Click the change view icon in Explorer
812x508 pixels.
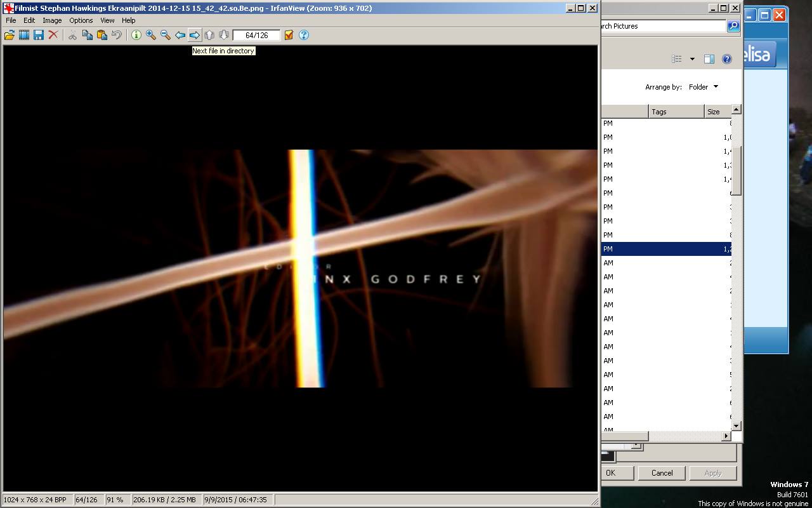coord(677,59)
